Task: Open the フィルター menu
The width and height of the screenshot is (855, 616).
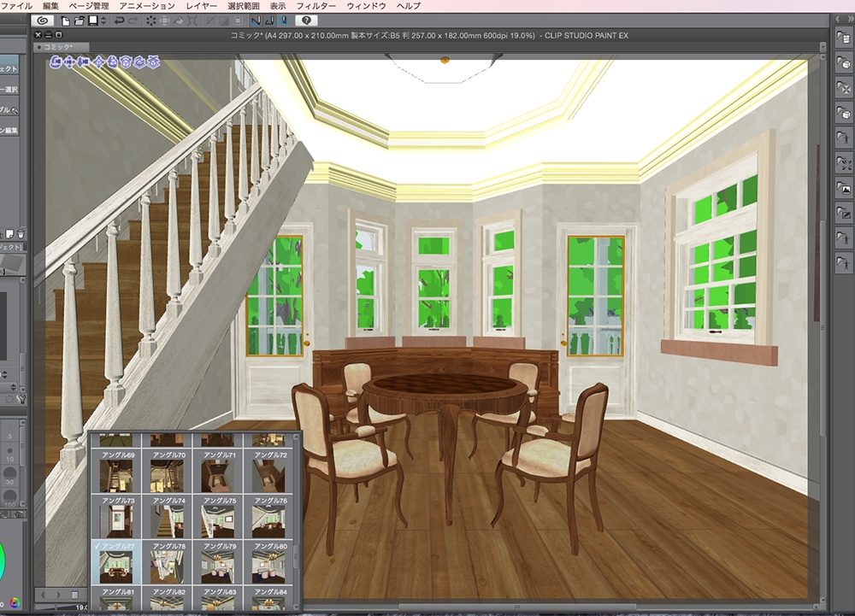Action: pos(315,6)
